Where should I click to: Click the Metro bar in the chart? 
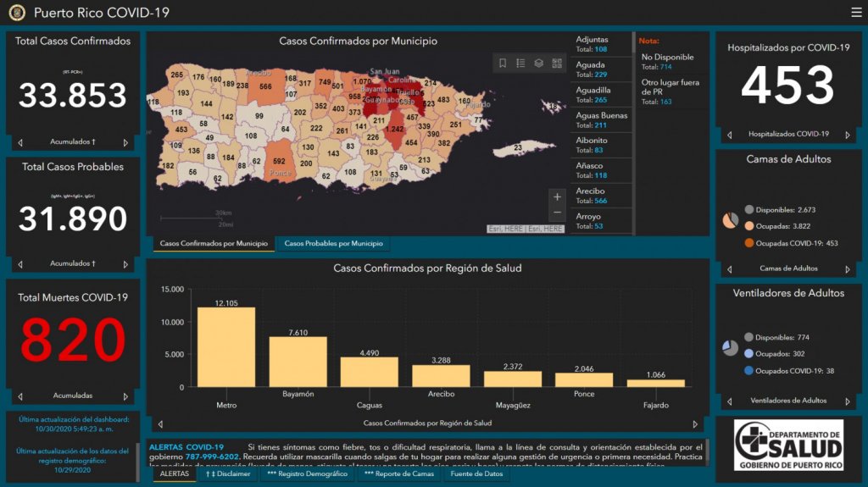[226, 346]
